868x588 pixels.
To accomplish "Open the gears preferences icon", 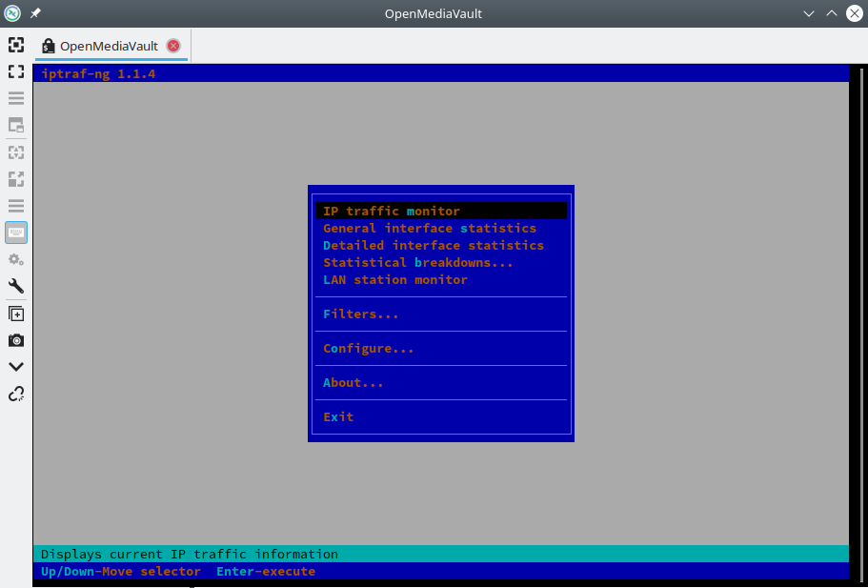I will (16, 259).
